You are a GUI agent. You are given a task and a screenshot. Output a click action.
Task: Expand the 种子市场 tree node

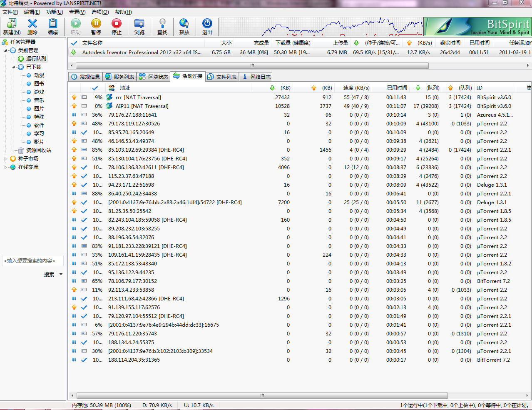[6, 159]
